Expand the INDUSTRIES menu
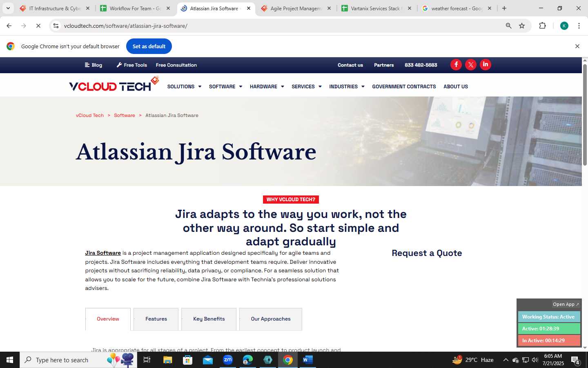Viewport: 588px width, 368px height. click(x=347, y=87)
